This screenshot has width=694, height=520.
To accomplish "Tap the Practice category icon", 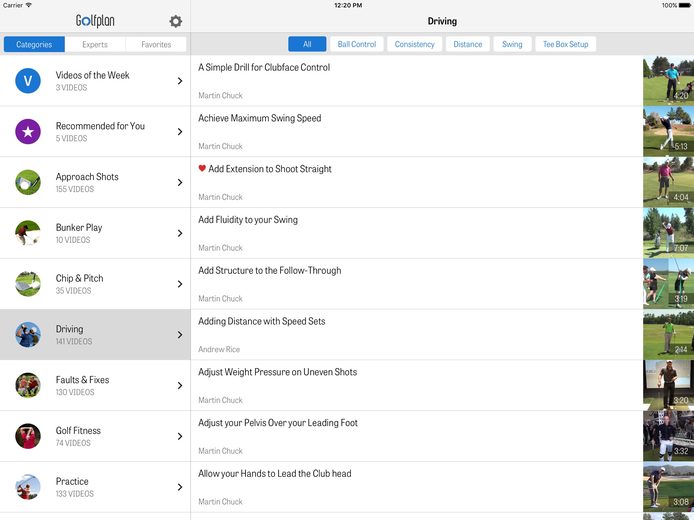I will pos(28,487).
